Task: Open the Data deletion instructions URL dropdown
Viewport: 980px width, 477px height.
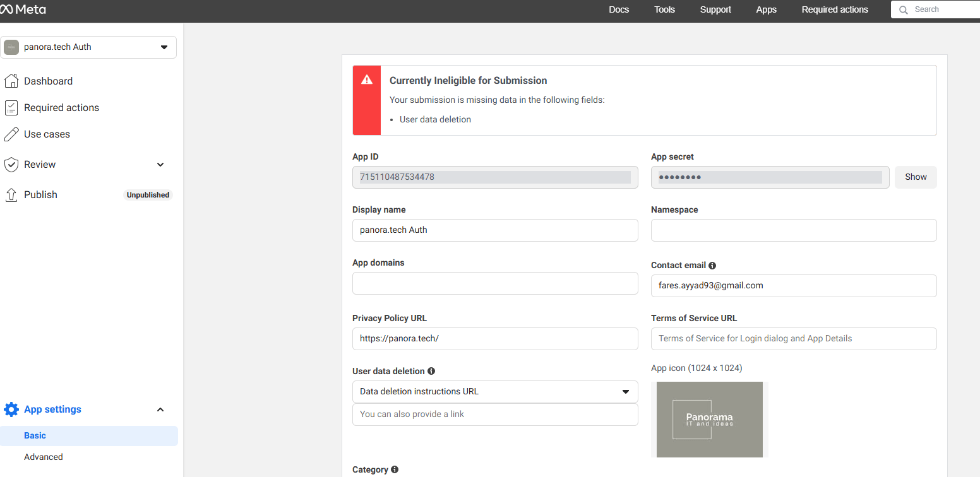Action: click(495, 392)
